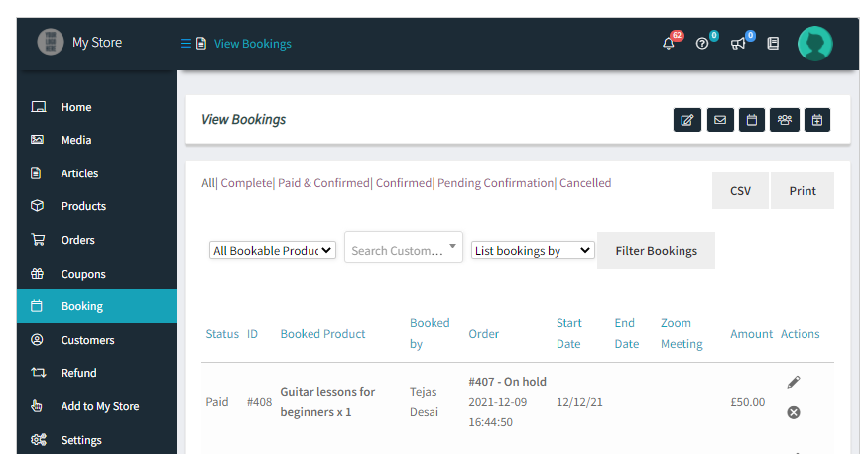The height and width of the screenshot is (454, 868).
Task: Filter by Pending Confirmation link
Action: [x=495, y=183]
